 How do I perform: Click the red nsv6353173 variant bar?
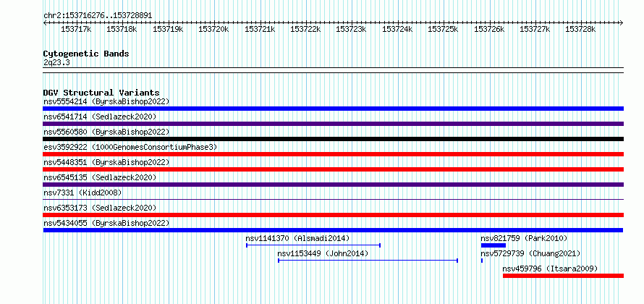tap(333, 215)
